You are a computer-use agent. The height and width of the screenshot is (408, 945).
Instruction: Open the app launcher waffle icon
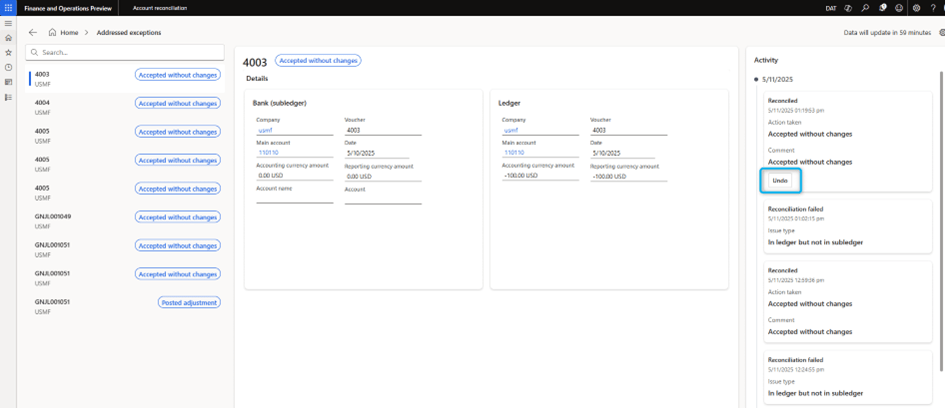9,7
